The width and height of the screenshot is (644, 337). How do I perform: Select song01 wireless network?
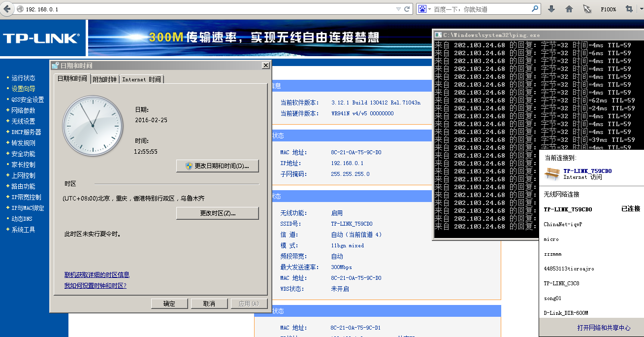pyautogui.click(x=592, y=298)
